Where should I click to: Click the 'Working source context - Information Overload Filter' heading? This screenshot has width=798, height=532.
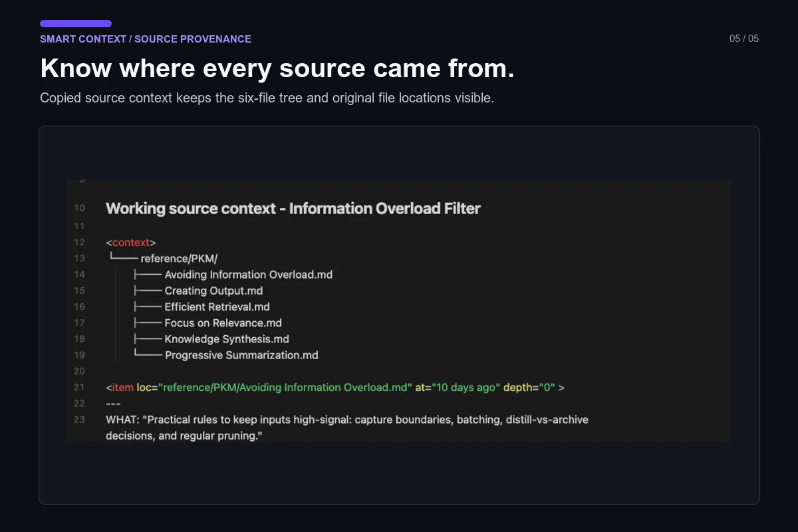pos(293,208)
